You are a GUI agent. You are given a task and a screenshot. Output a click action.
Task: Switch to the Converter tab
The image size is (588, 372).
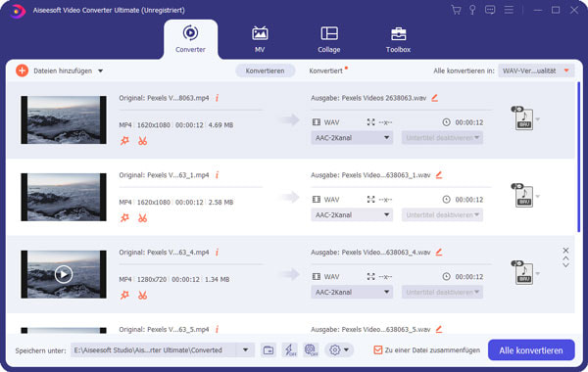pos(190,39)
